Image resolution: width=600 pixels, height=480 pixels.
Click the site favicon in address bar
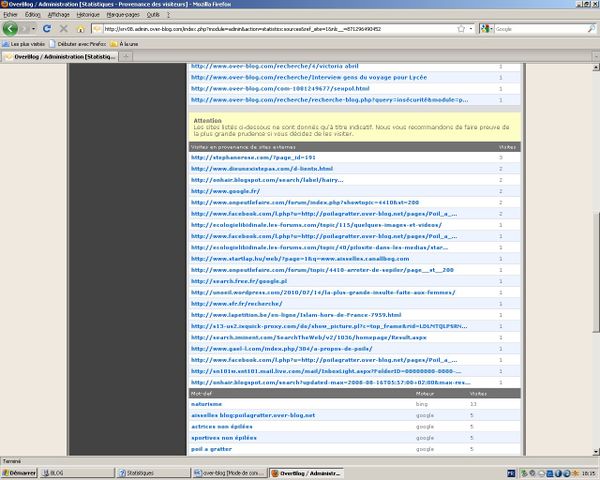(97, 29)
